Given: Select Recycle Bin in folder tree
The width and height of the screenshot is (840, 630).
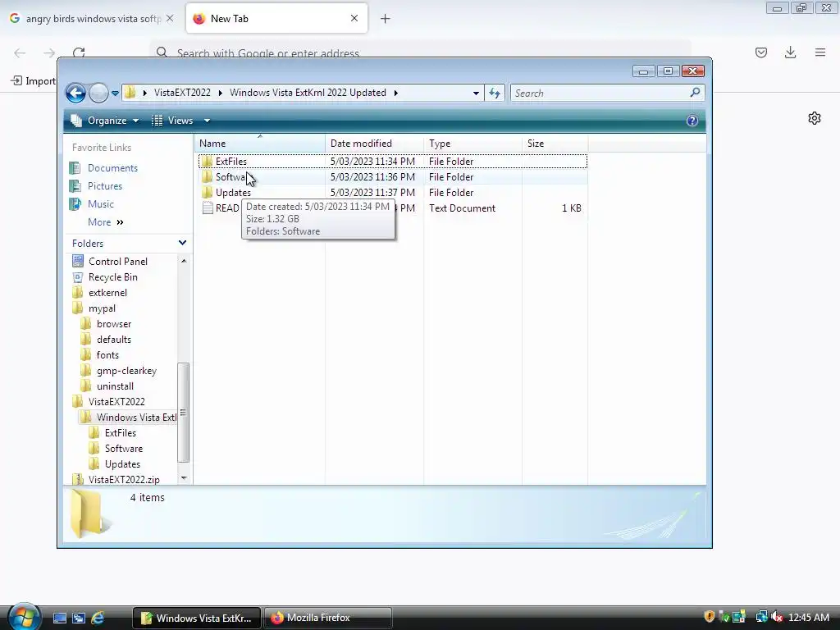Looking at the screenshot, I should (112, 277).
